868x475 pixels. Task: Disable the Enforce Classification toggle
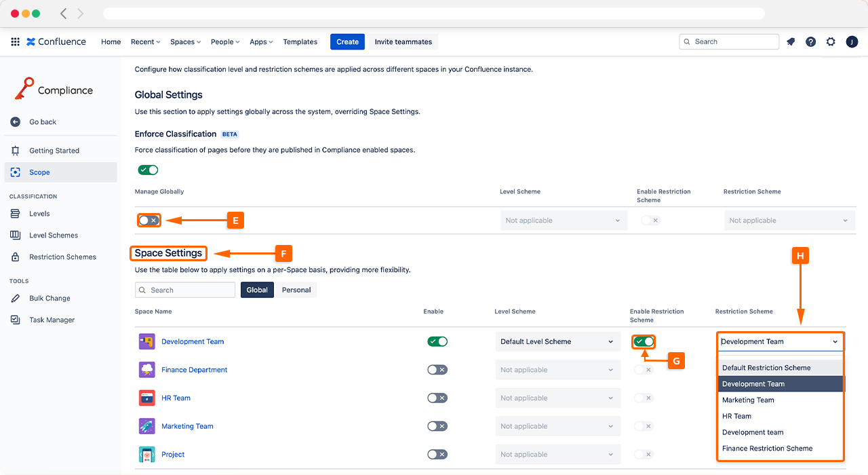[148, 170]
